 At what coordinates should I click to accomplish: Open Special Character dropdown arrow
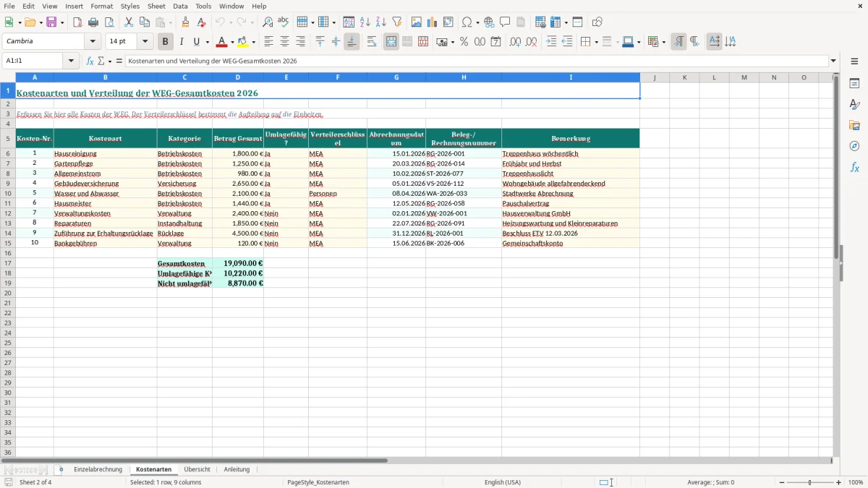tap(477, 22)
